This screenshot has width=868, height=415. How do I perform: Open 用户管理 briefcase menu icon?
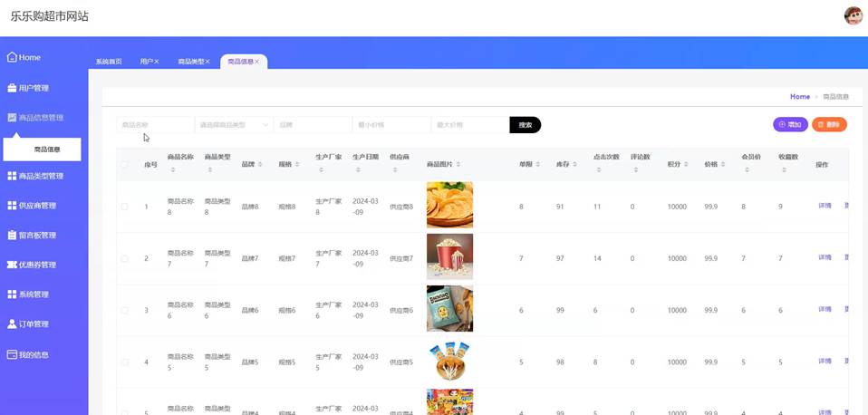[x=12, y=88]
